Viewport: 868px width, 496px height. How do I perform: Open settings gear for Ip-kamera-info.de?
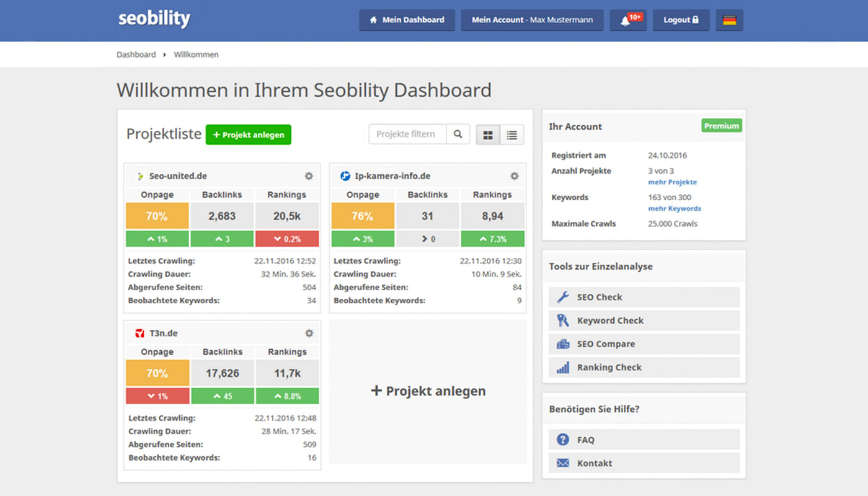coord(514,176)
